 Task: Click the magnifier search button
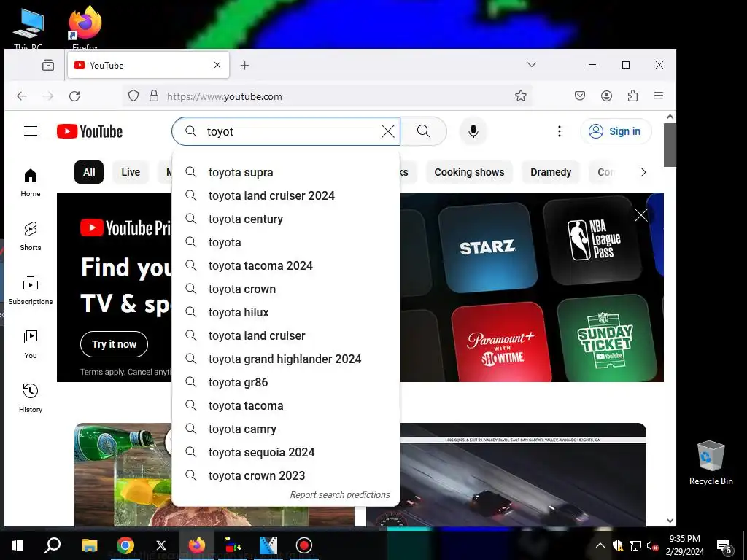pyautogui.click(x=424, y=131)
